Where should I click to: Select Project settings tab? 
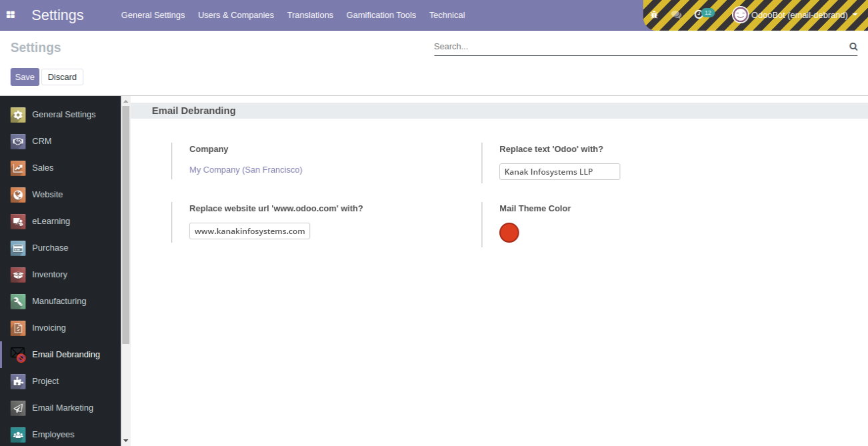point(60,381)
